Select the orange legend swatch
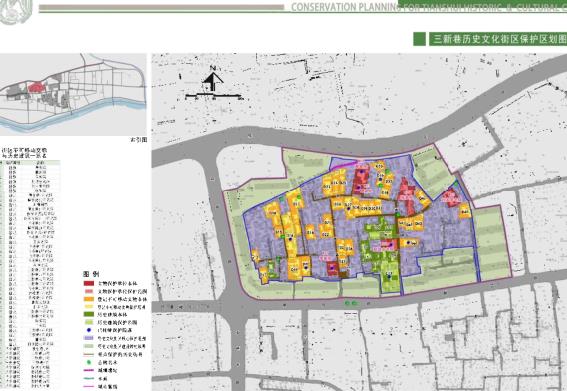This screenshot has width=567, height=391. click(x=89, y=299)
